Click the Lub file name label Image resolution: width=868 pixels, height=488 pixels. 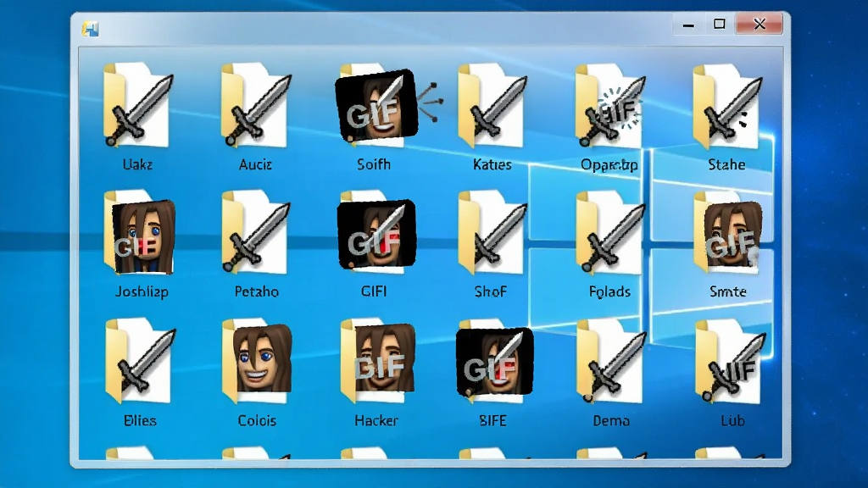732,420
